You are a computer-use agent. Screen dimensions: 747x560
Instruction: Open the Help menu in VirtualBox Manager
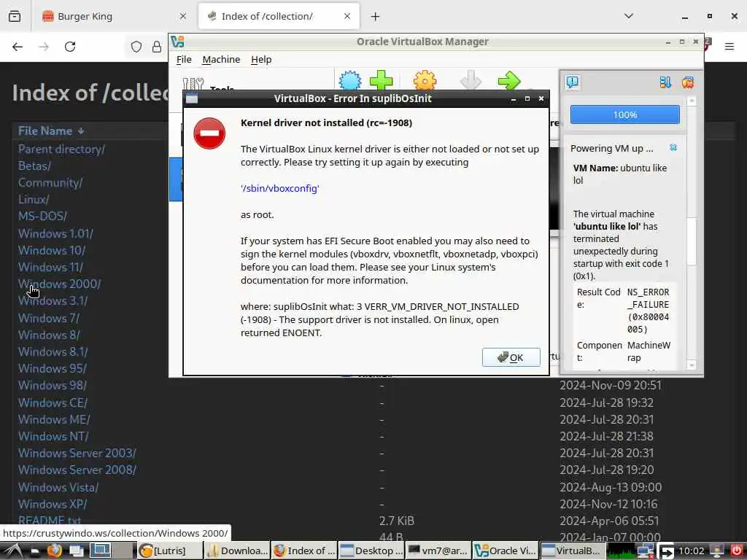click(261, 60)
